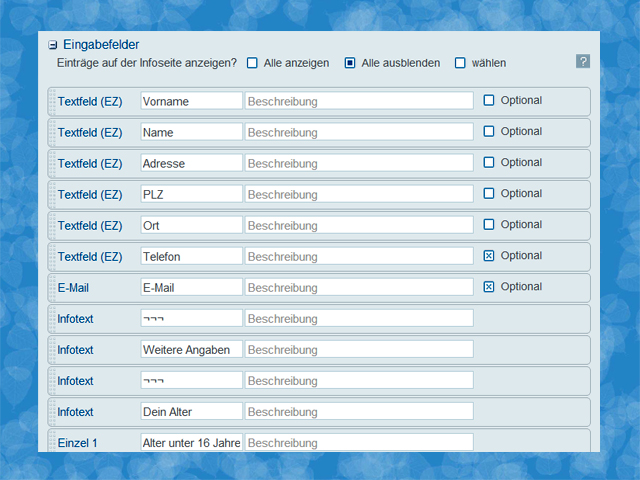
Task: Mark the Vorname field as Optional
Action: pos(489,100)
